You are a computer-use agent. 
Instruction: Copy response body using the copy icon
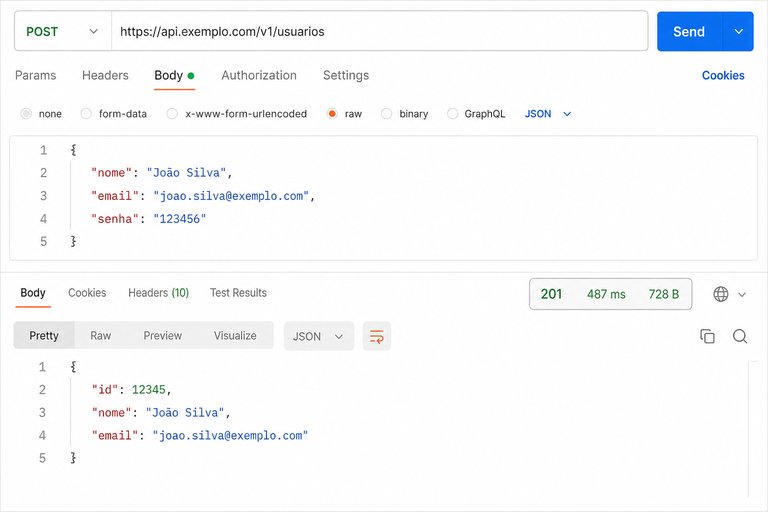tap(707, 336)
